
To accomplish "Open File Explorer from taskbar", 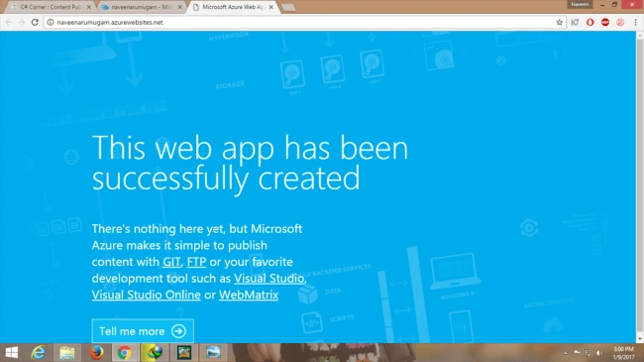I will pos(67,352).
